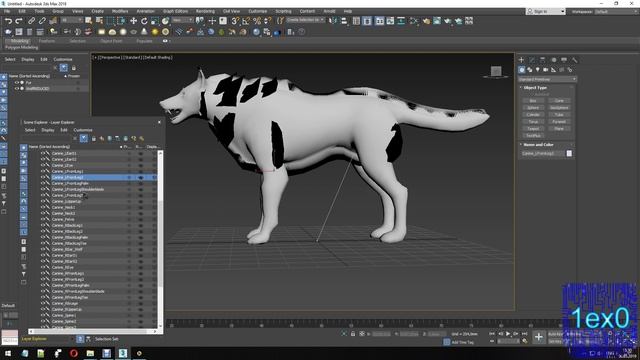Toggle visibility eye for Canine_REye
640x360 pixels.
click(x=43, y=267)
